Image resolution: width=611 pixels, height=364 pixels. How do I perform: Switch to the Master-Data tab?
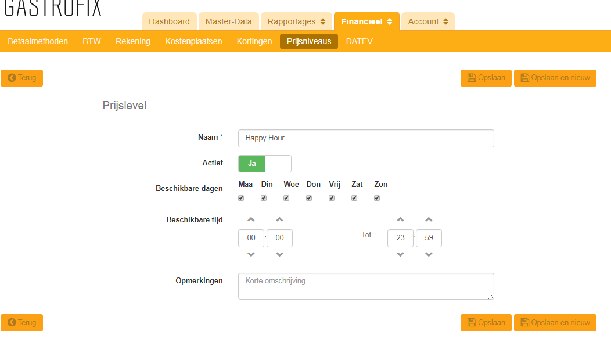(229, 21)
